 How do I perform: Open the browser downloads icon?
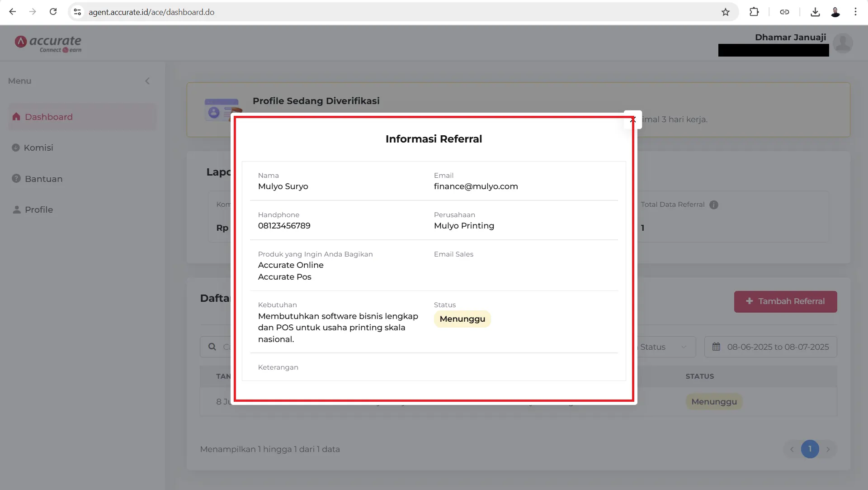point(815,12)
